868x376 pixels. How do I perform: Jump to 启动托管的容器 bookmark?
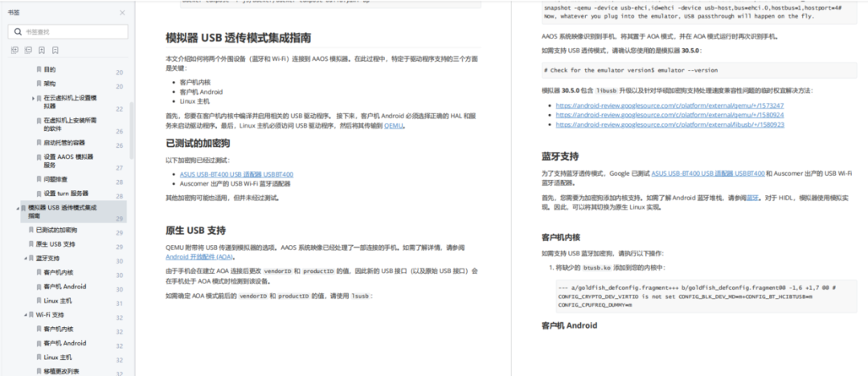coord(64,142)
